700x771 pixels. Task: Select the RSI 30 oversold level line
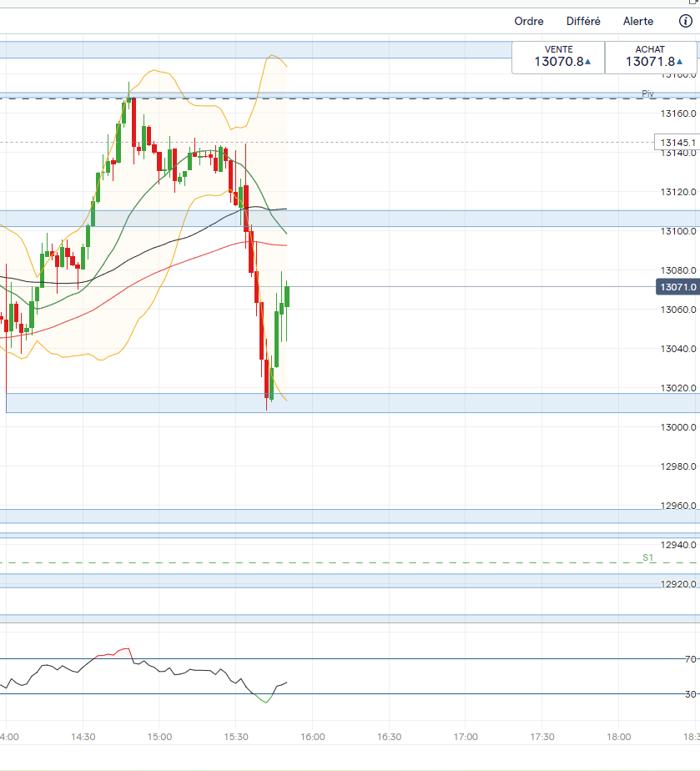344,693
